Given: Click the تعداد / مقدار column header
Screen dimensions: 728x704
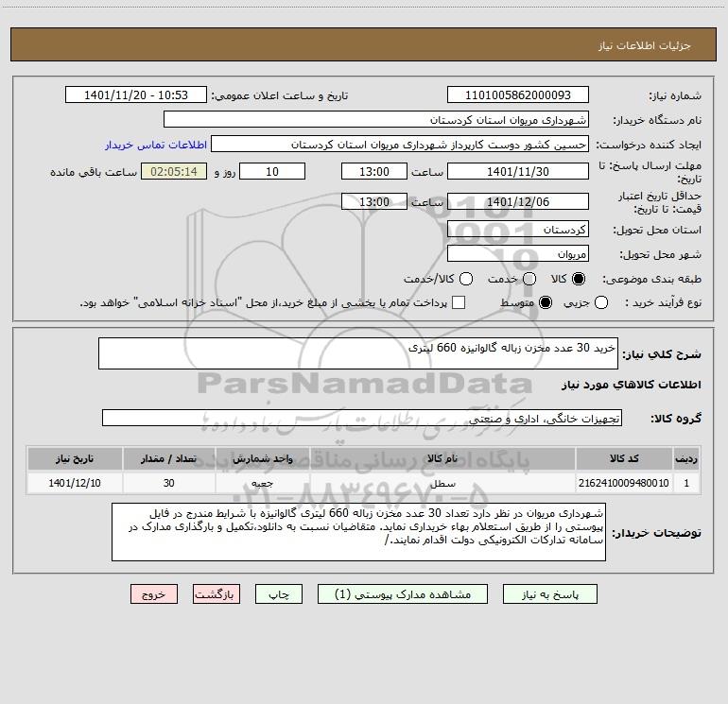Looking at the screenshot, I should coord(168,459).
